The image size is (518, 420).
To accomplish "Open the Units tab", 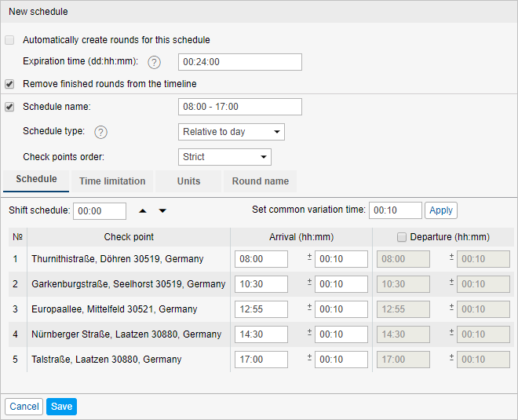I will 188,181.
